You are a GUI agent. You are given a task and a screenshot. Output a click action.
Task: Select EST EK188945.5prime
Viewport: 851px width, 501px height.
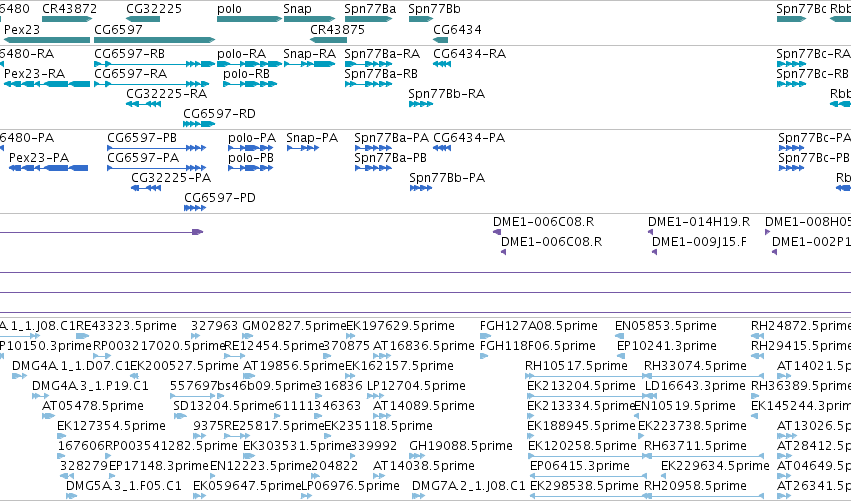531,436
